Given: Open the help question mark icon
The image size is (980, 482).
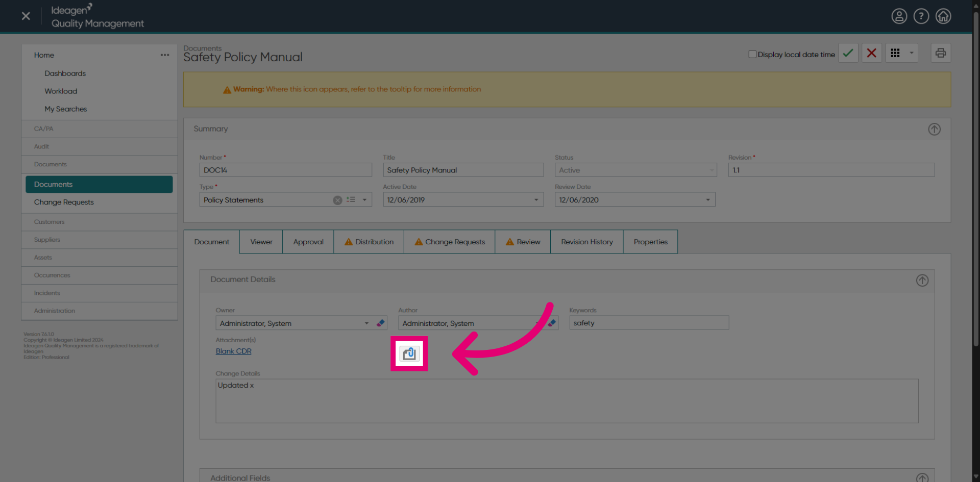Looking at the screenshot, I should (921, 16).
